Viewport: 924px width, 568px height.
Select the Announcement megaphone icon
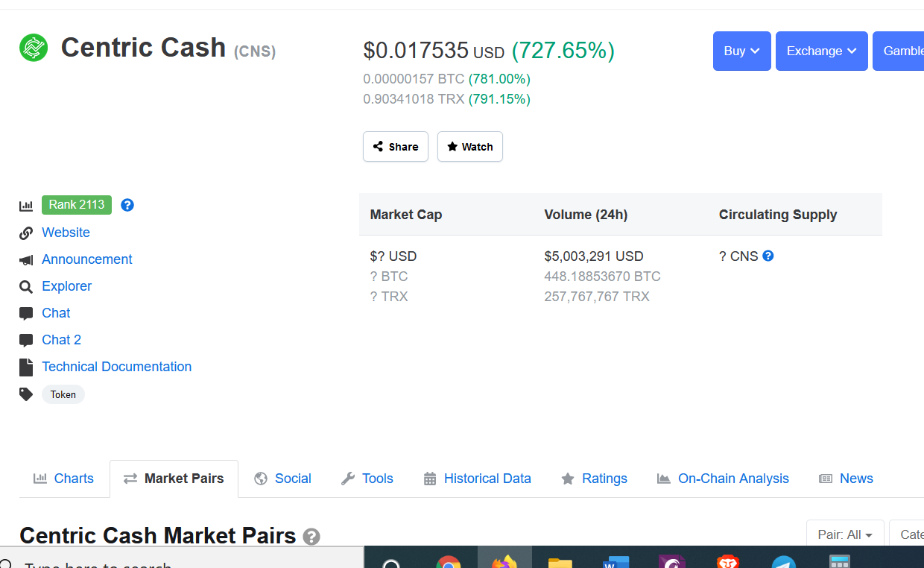pos(27,259)
